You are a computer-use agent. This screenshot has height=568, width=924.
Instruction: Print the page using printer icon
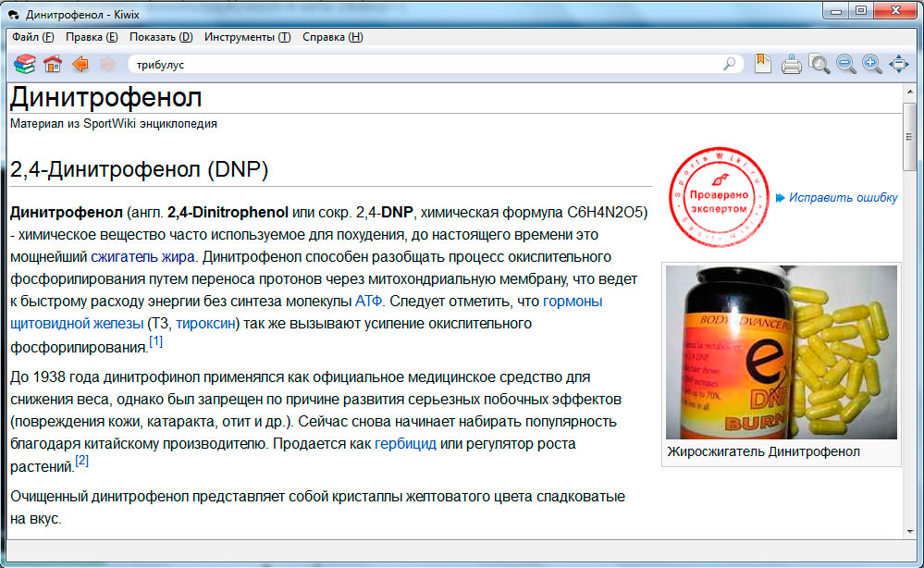[x=791, y=64]
